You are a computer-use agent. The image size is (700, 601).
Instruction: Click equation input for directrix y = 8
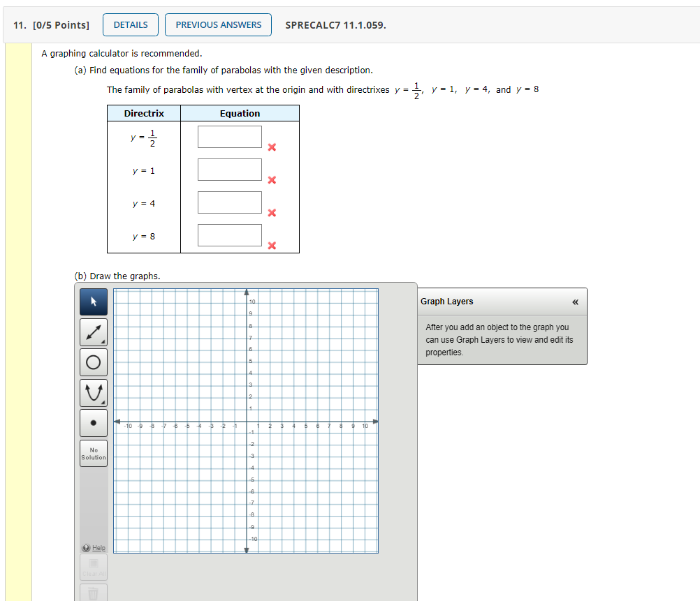(x=229, y=235)
